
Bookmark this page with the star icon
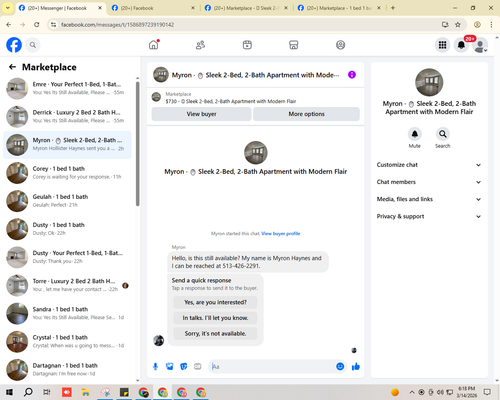pyautogui.click(x=458, y=24)
